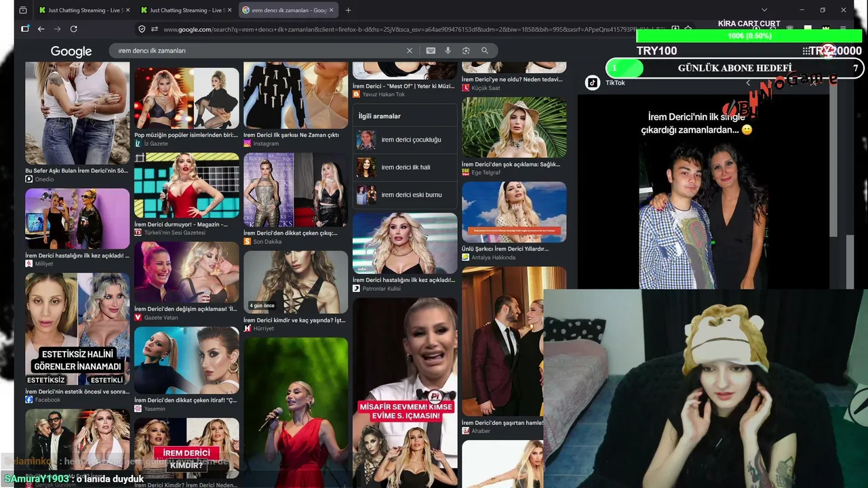Expand the list all tabs dropdown
The width and height of the screenshot is (868, 488).
(764, 10)
